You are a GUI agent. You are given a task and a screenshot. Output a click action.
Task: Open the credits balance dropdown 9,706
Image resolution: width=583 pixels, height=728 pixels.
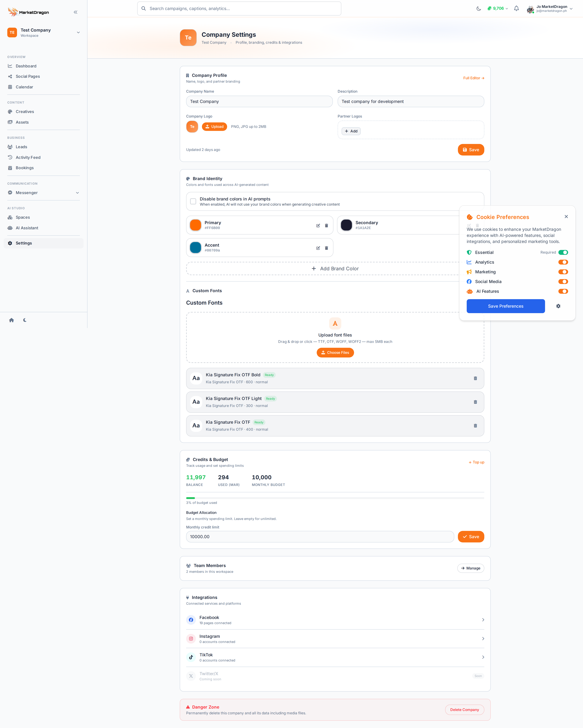498,9
